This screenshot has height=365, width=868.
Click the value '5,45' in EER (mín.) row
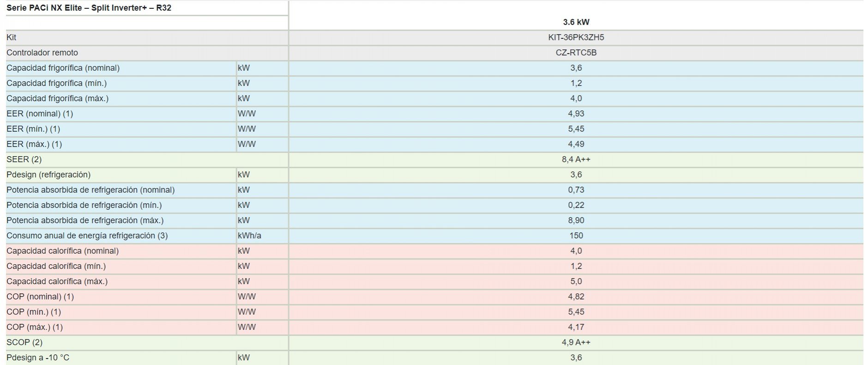click(x=576, y=129)
